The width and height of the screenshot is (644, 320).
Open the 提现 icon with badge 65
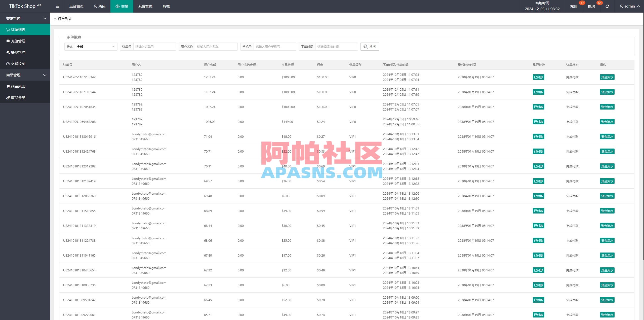(591, 6)
